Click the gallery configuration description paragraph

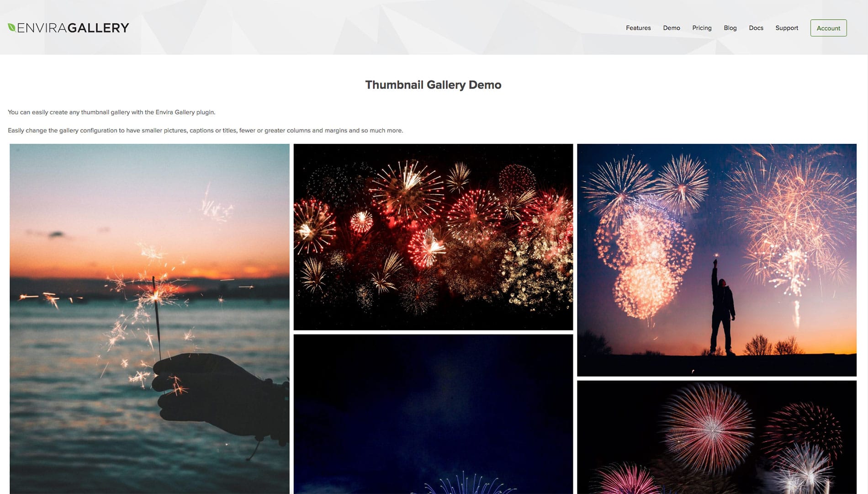click(x=205, y=130)
